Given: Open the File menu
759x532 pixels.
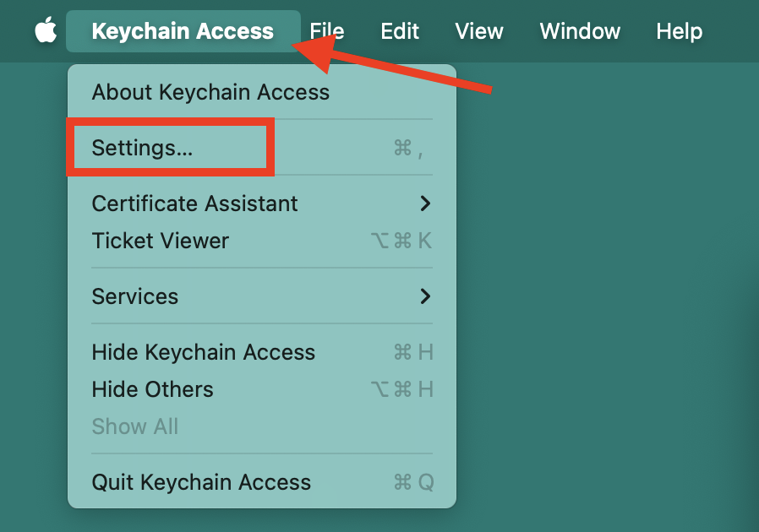Looking at the screenshot, I should (x=326, y=31).
